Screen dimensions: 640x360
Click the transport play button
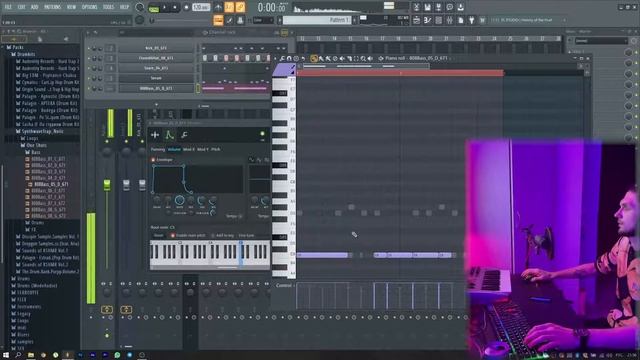tap(165, 7)
